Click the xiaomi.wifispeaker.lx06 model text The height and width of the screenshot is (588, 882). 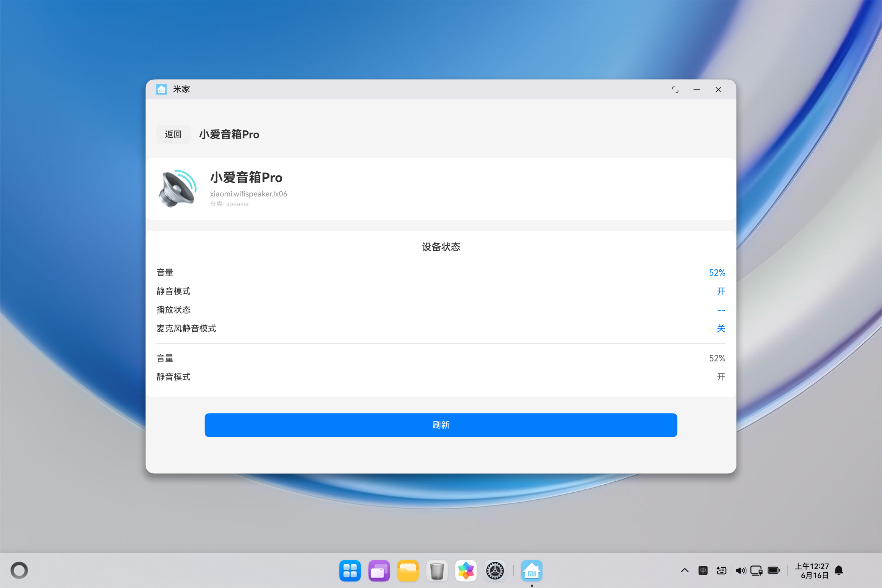(248, 194)
